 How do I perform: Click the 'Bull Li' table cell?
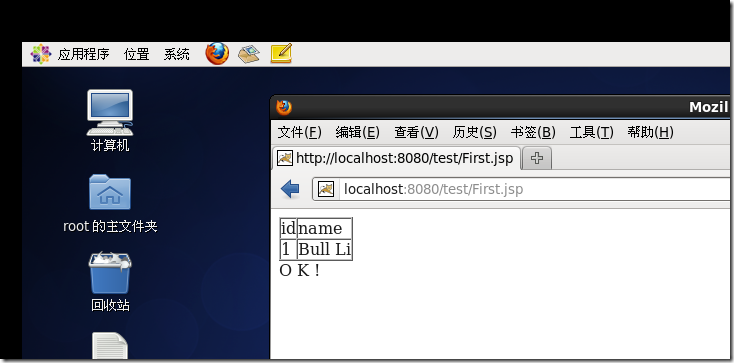[x=324, y=249]
